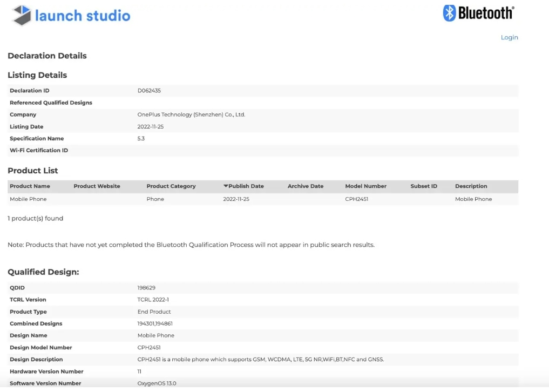Sort table by Archive Date column header
The height and width of the screenshot is (392, 549).
point(306,186)
